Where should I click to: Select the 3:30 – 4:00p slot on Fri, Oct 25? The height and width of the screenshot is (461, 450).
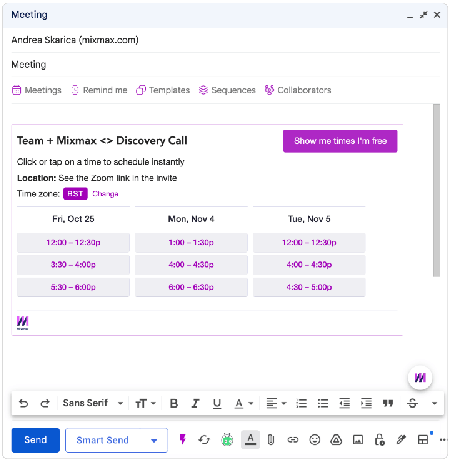73,265
